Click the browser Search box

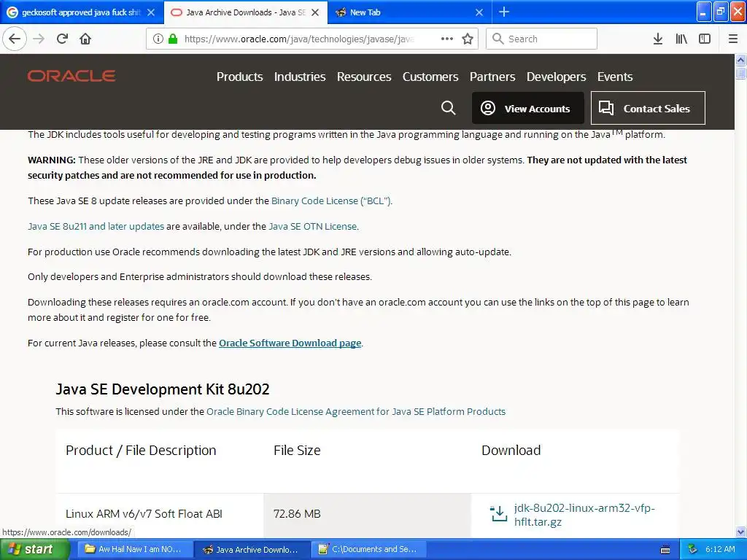click(x=541, y=39)
